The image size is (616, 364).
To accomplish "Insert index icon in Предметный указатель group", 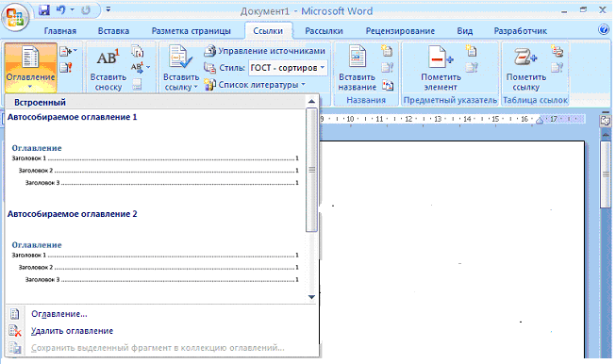I will tap(472, 50).
